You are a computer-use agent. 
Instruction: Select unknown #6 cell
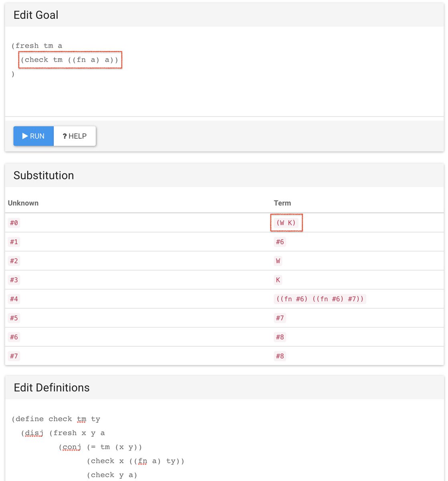[x=14, y=337]
